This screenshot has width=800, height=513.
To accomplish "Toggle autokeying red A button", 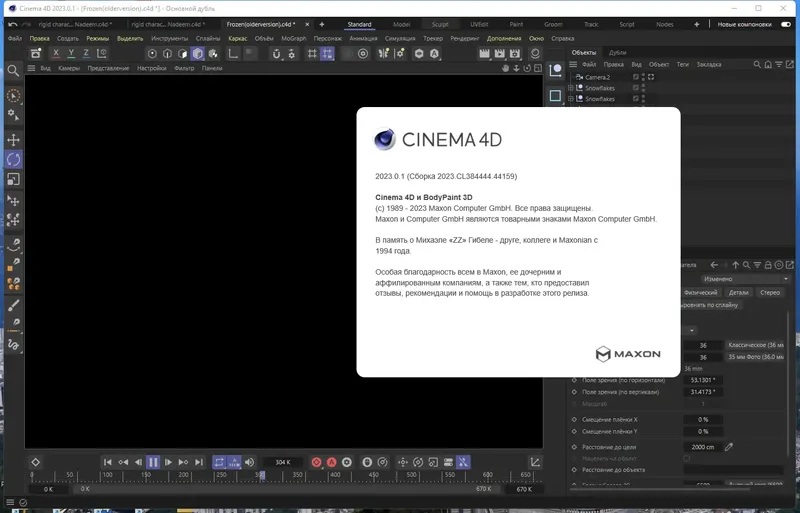I will (x=332, y=462).
